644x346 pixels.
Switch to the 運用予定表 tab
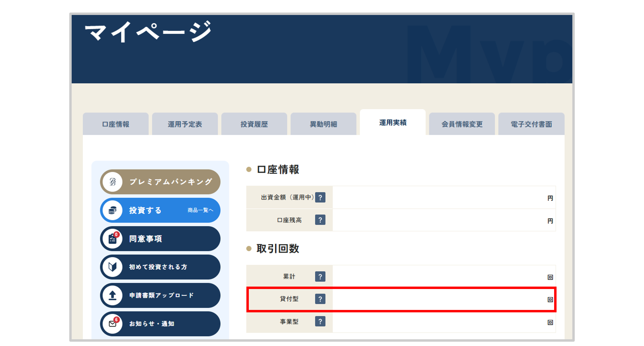point(185,124)
